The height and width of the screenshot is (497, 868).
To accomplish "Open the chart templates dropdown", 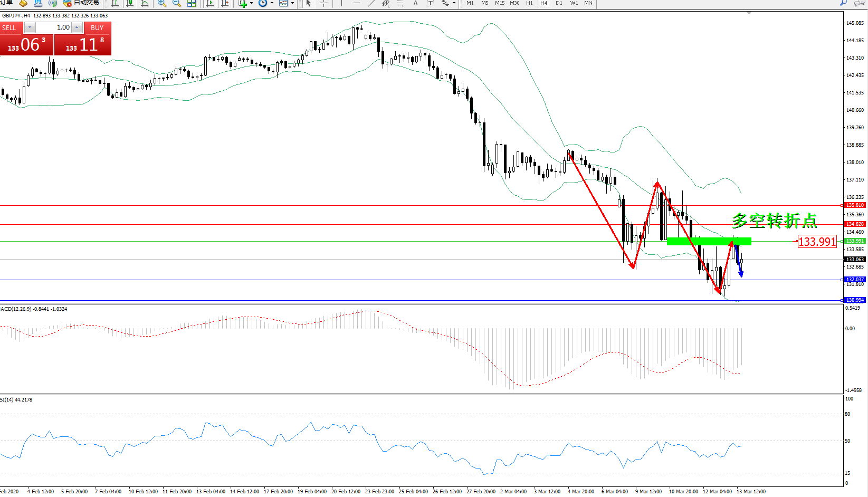I will pyautogui.click(x=292, y=3).
